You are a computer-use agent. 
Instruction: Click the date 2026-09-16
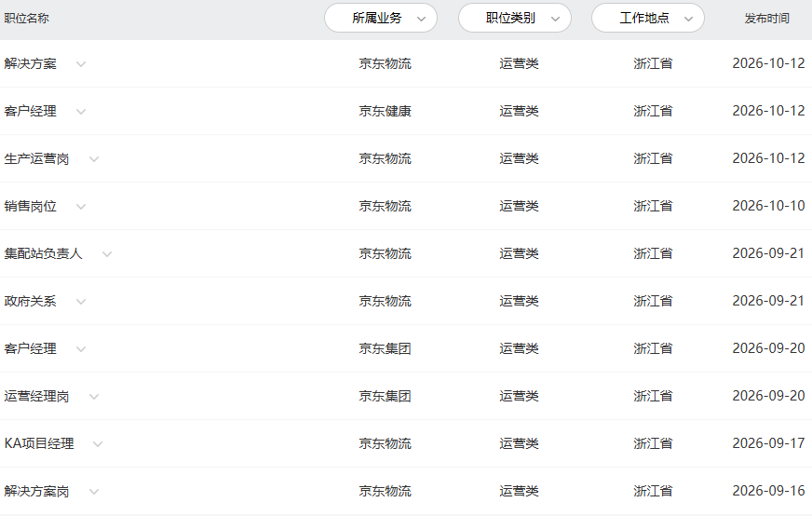768,491
